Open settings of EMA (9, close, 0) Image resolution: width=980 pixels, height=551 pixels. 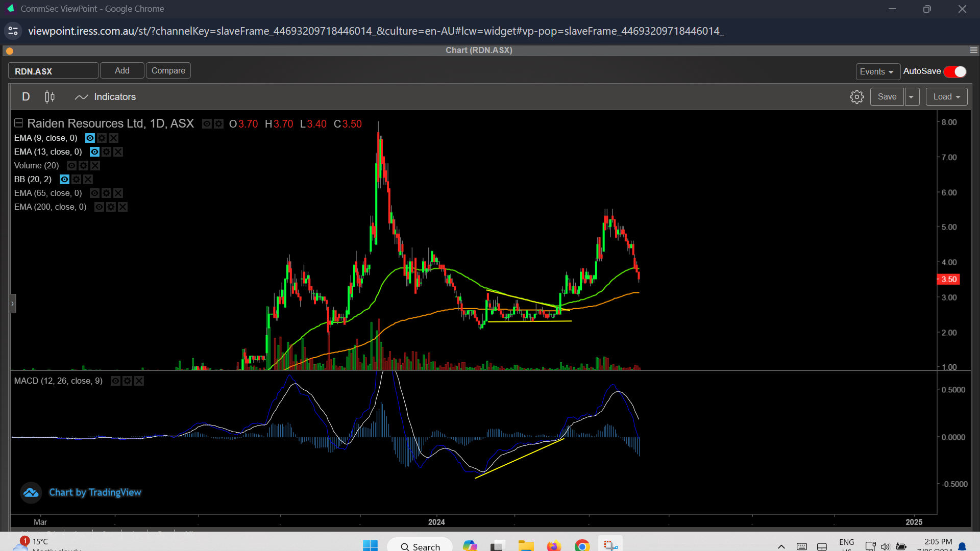click(x=102, y=138)
